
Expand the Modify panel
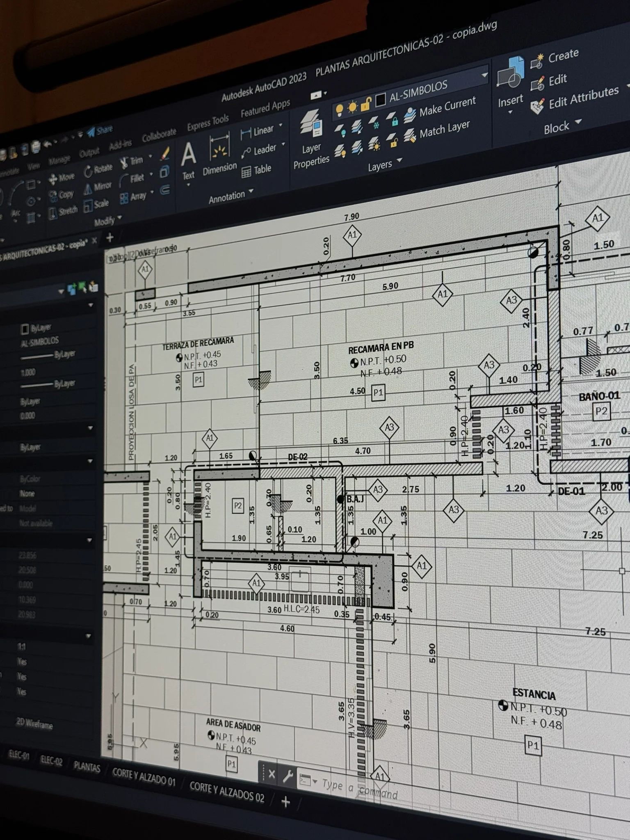tap(108, 221)
